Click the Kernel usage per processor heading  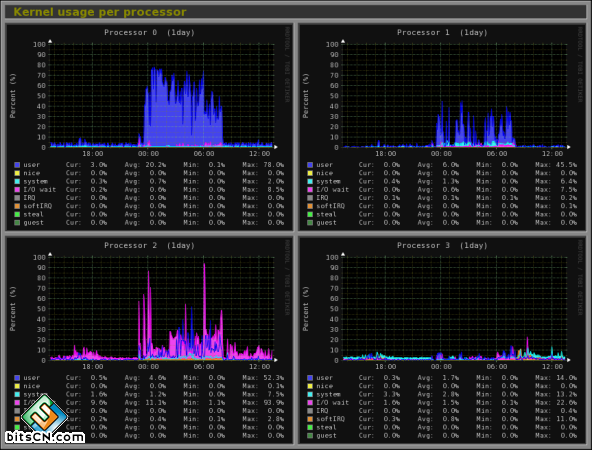[100, 12]
